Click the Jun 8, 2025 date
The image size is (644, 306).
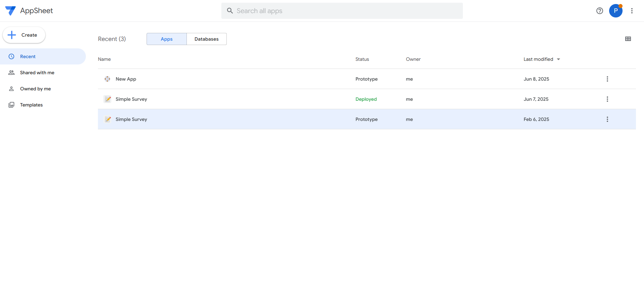tap(536, 79)
